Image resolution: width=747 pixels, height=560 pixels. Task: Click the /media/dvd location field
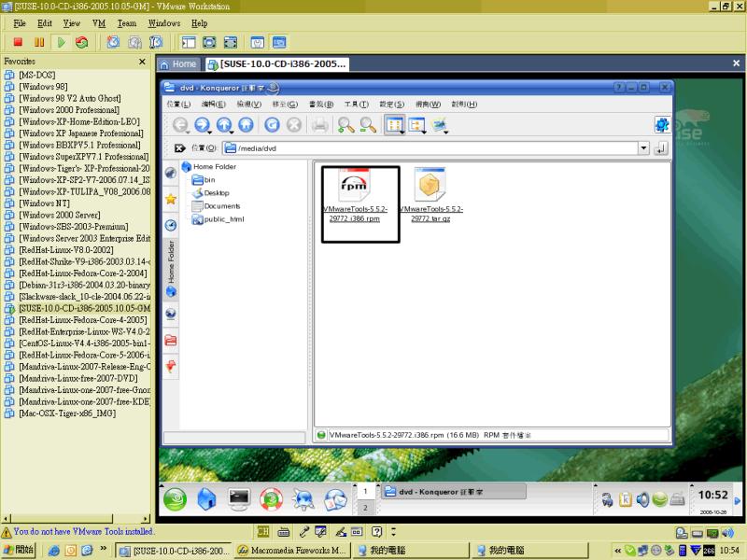(x=430, y=148)
